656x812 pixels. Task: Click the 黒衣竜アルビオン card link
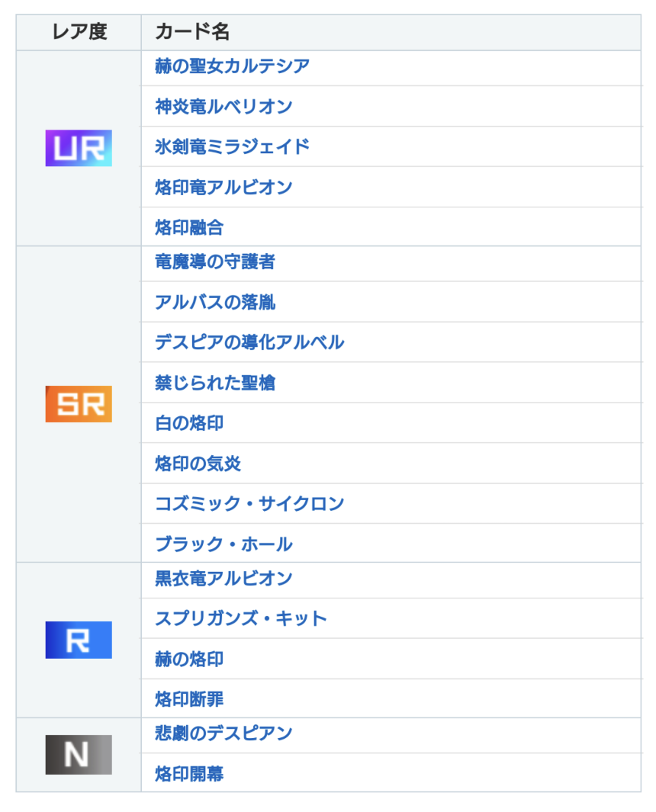[x=223, y=579]
